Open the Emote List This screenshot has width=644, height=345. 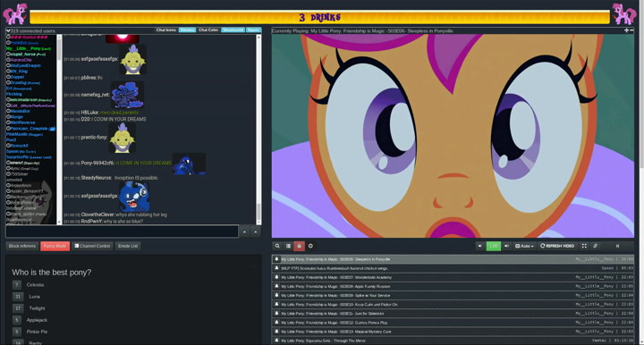coord(128,246)
